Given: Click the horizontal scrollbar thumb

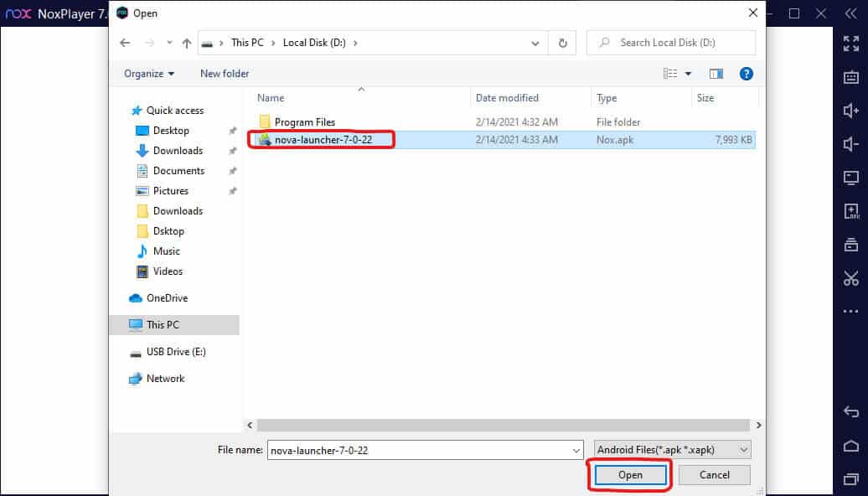Looking at the screenshot, I should 504,425.
